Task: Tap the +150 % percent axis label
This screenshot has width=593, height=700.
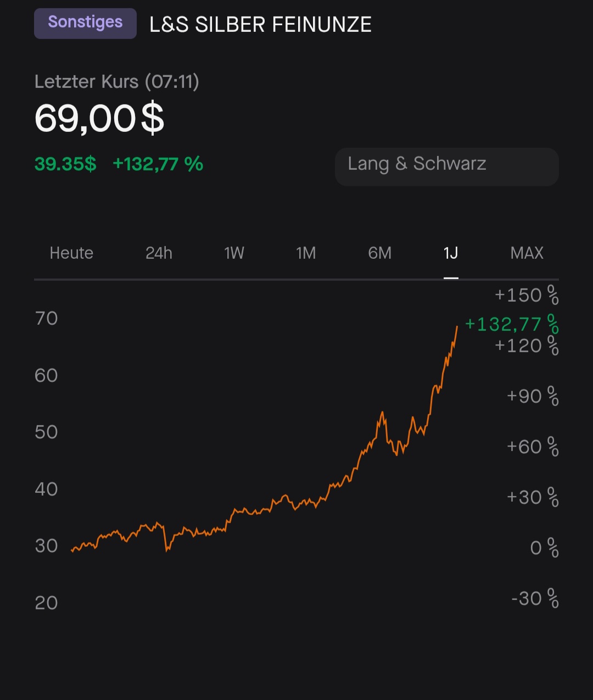Action: pos(526,296)
